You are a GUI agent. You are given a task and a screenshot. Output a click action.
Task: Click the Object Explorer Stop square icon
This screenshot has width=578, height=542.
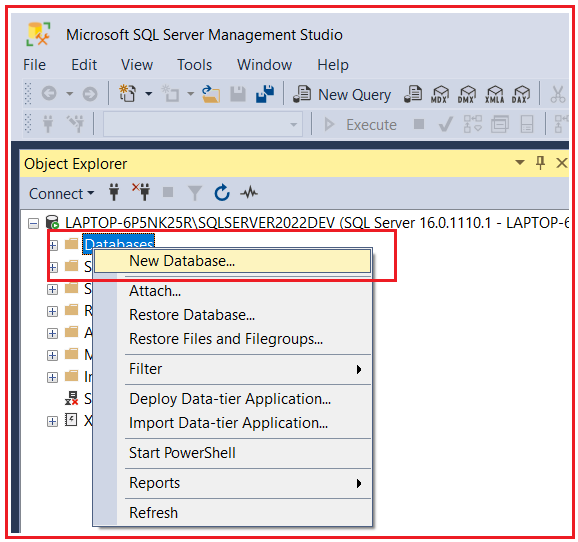(x=168, y=192)
